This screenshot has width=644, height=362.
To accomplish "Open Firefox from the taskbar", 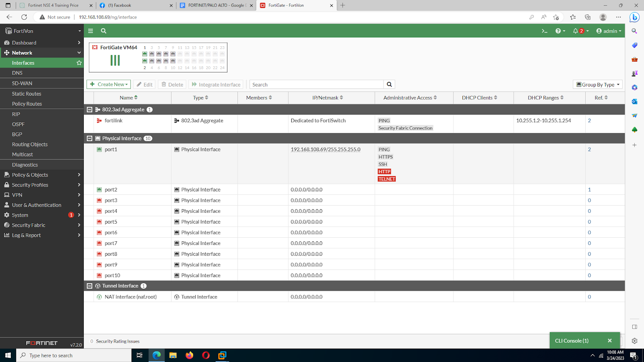I will (190, 355).
